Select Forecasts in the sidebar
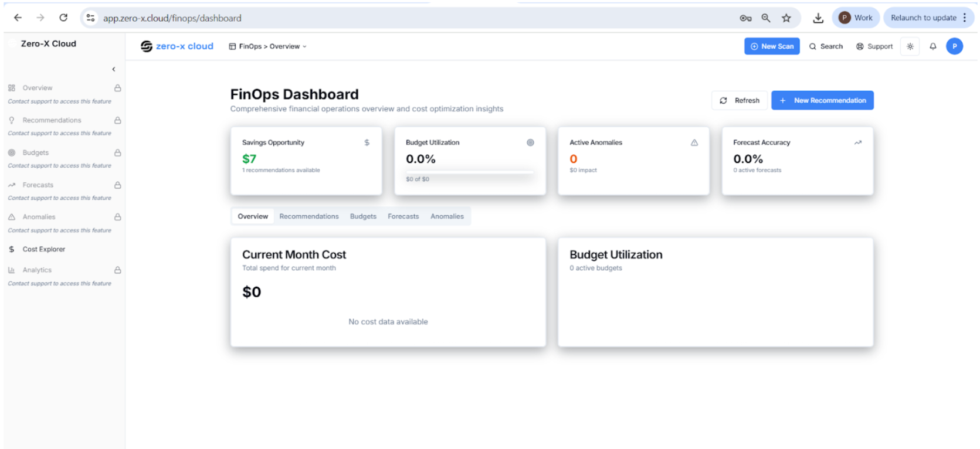980x449 pixels. coord(38,185)
